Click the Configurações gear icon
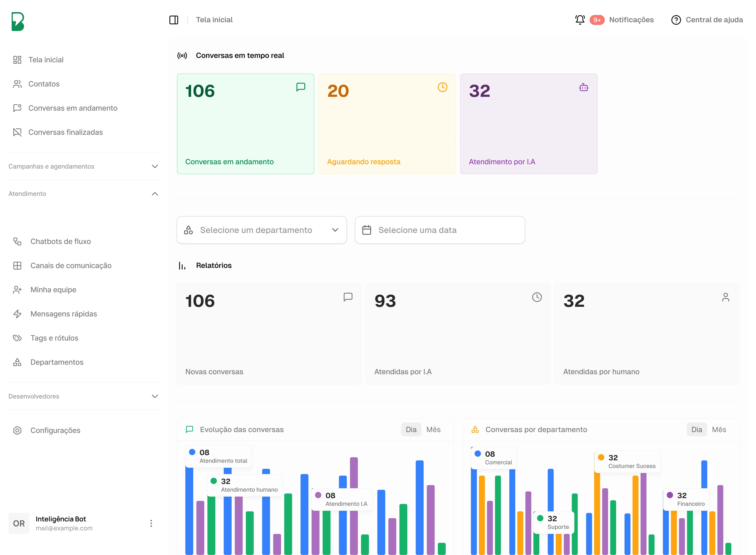 pyautogui.click(x=17, y=430)
